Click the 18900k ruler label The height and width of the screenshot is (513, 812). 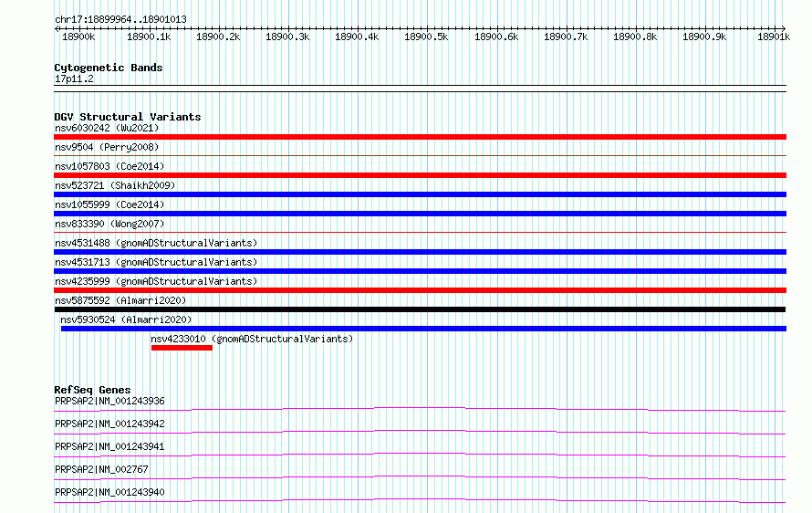click(x=78, y=37)
